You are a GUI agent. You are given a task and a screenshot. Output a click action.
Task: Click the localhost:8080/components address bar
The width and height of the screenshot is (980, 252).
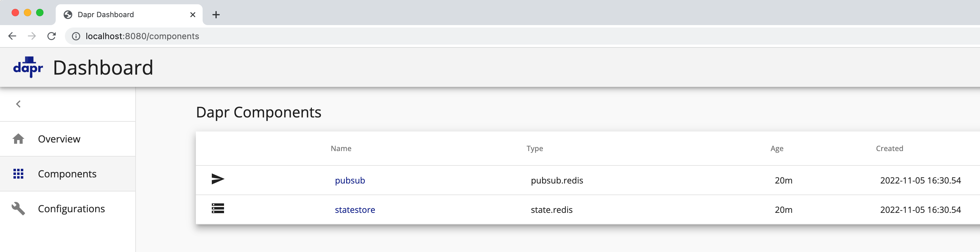coord(142,36)
